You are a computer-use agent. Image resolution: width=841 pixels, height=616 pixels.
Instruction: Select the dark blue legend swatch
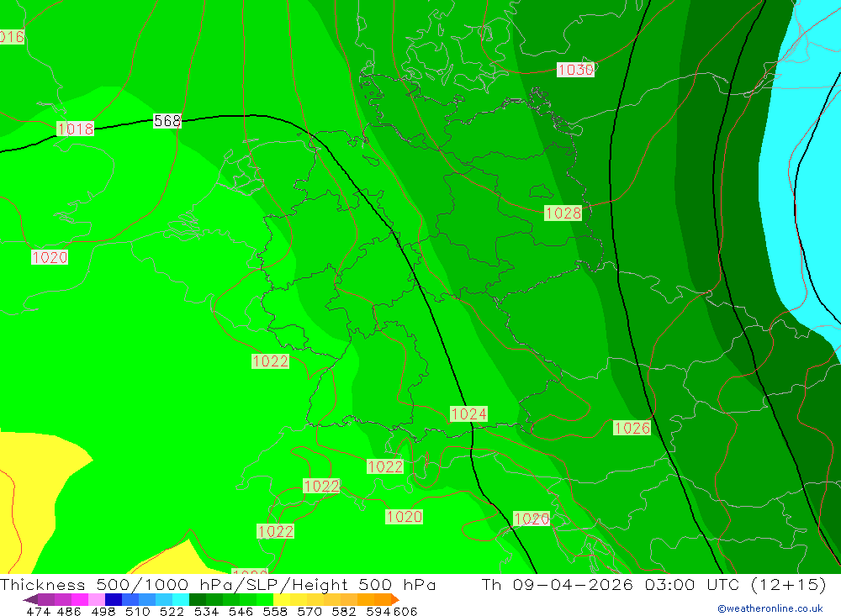(114, 599)
